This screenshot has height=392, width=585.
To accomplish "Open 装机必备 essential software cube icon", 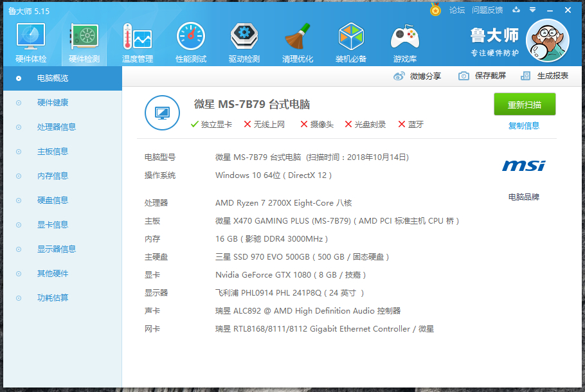I will pyautogui.click(x=351, y=43).
